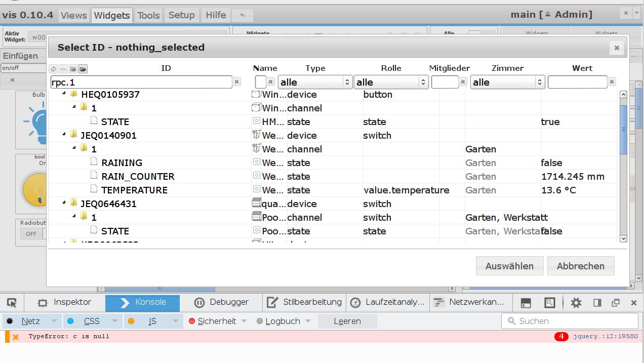Collapse the JEQ0140901 device node
The height and width of the screenshot is (363, 644).
point(64,135)
